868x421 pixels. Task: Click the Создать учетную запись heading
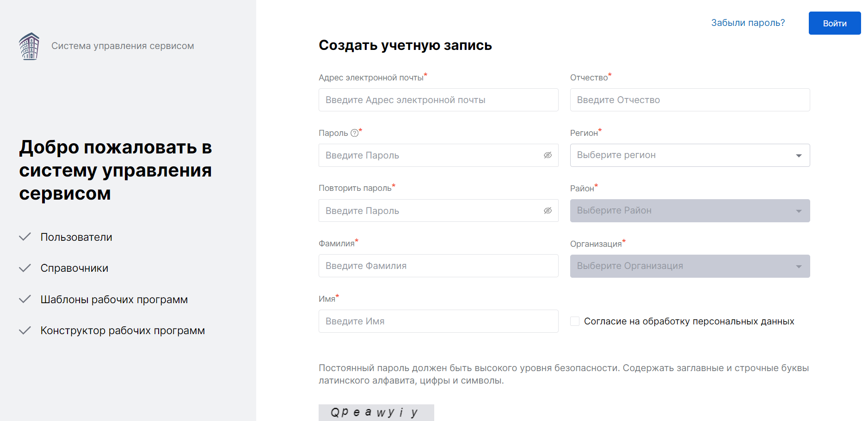pos(405,45)
